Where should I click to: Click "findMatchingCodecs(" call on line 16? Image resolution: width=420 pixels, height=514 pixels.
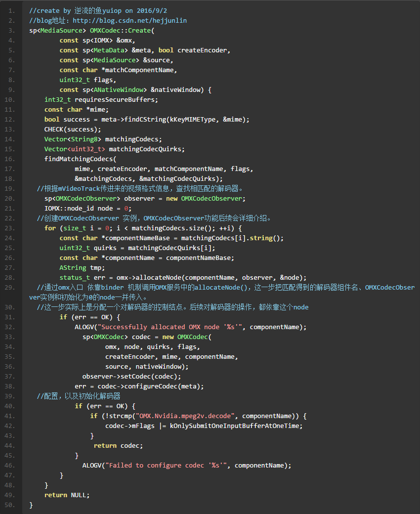[x=80, y=159]
